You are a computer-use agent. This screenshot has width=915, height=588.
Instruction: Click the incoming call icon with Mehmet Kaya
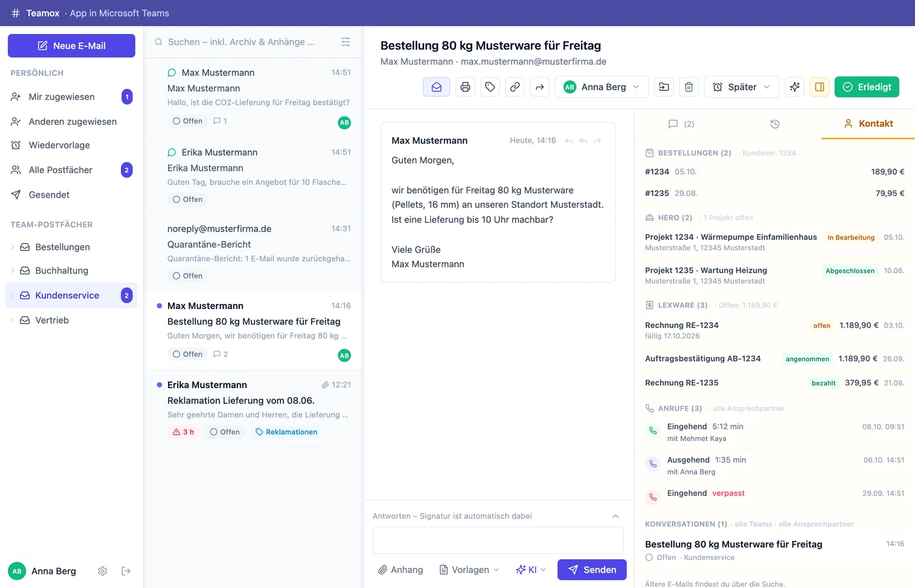[653, 431]
